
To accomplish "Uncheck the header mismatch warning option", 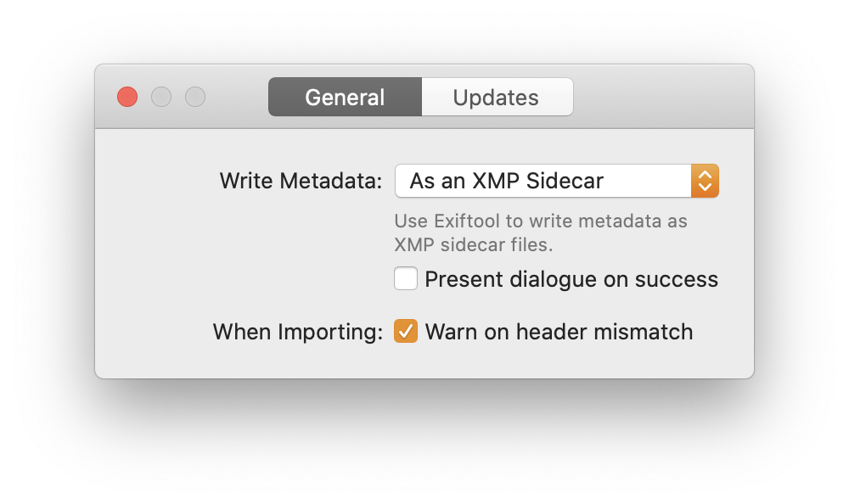I will 405,331.
